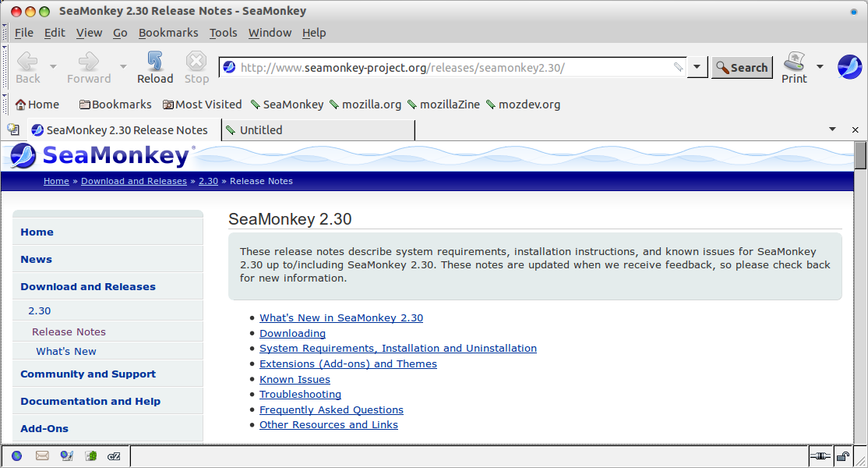Open the Bookmarks folder on toolbar
The height and width of the screenshot is (468, 868).
click(115, 104)
